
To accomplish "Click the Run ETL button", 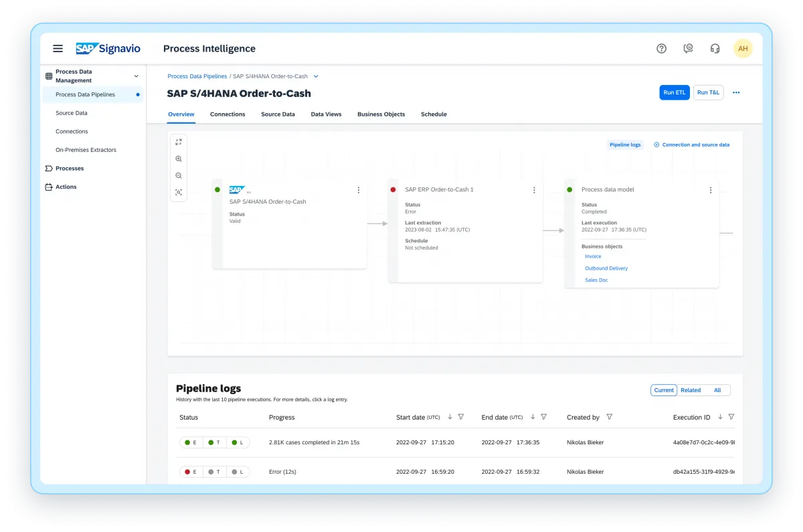I will [x=675, y=93].
